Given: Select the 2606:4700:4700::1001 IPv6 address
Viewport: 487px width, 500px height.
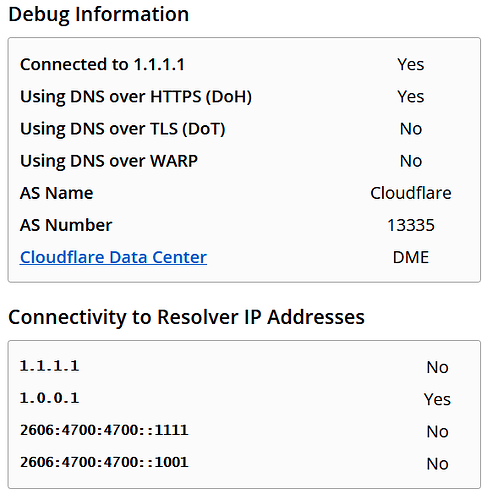Looking at the screenshot, I should [x=104, y=462].
